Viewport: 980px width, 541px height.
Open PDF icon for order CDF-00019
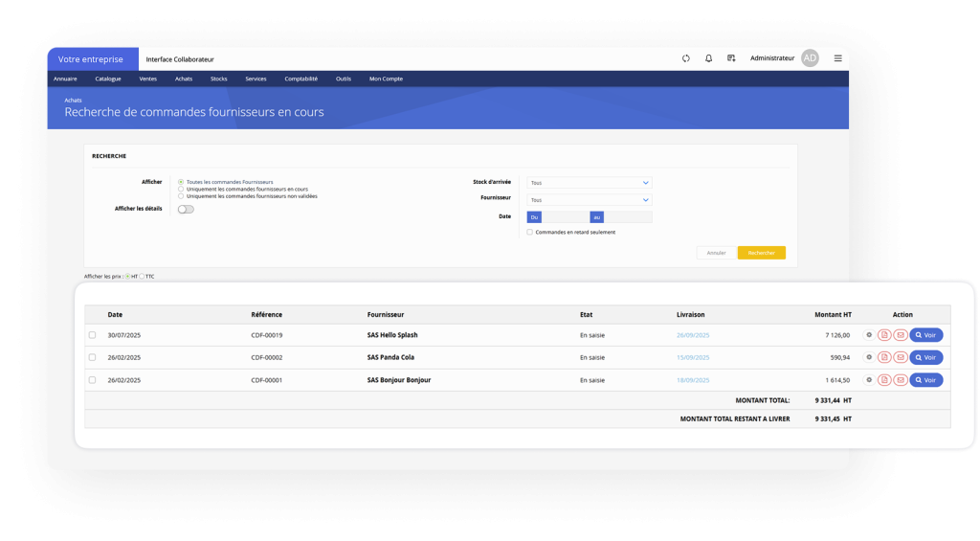coord(884,335)
